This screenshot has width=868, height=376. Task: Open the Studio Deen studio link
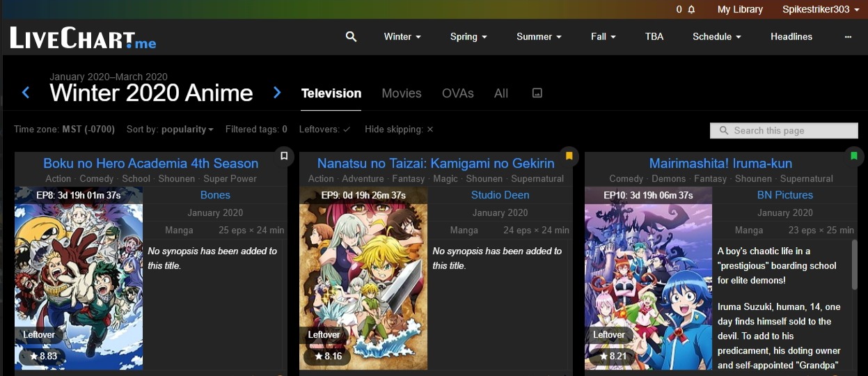[500, 195]
